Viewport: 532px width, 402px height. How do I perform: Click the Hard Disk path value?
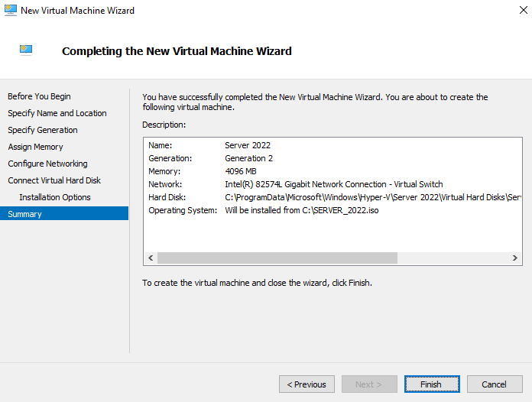(x=373, y=197)
